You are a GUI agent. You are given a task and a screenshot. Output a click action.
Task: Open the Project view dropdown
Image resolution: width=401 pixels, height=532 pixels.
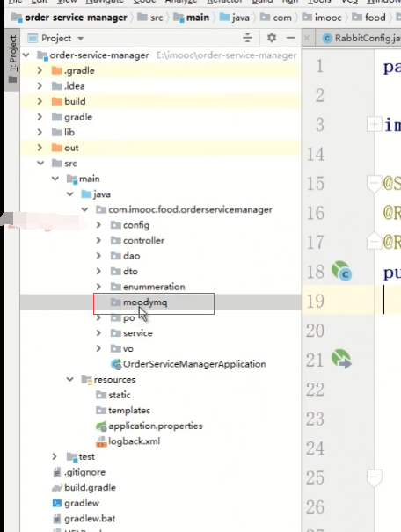(x=80, y=39)
